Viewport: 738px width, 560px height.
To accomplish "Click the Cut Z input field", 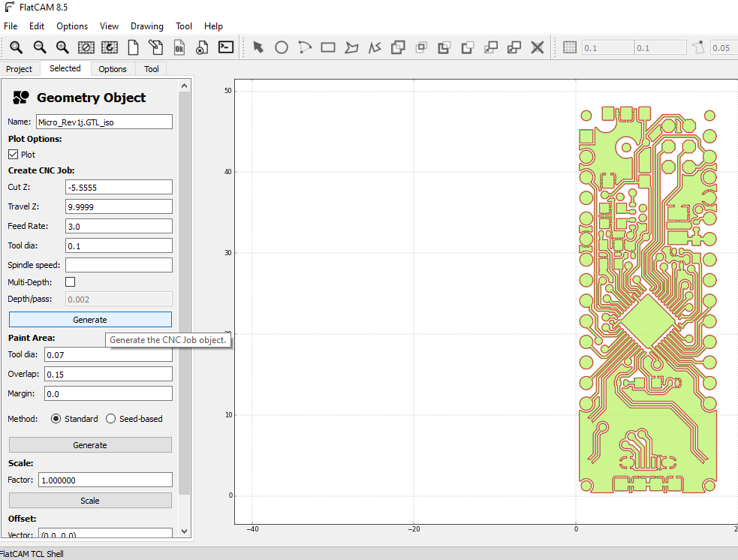I will [x=119, y=187].
